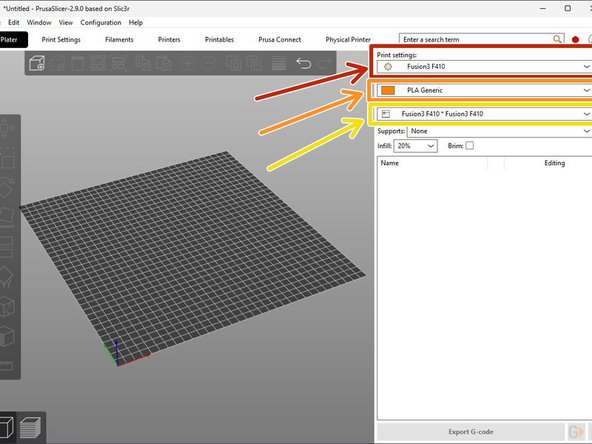The height and width of the screenshot is (444, 592).
Task: Click the Delete selected trash icon
Action: click(x=57, y=63)
